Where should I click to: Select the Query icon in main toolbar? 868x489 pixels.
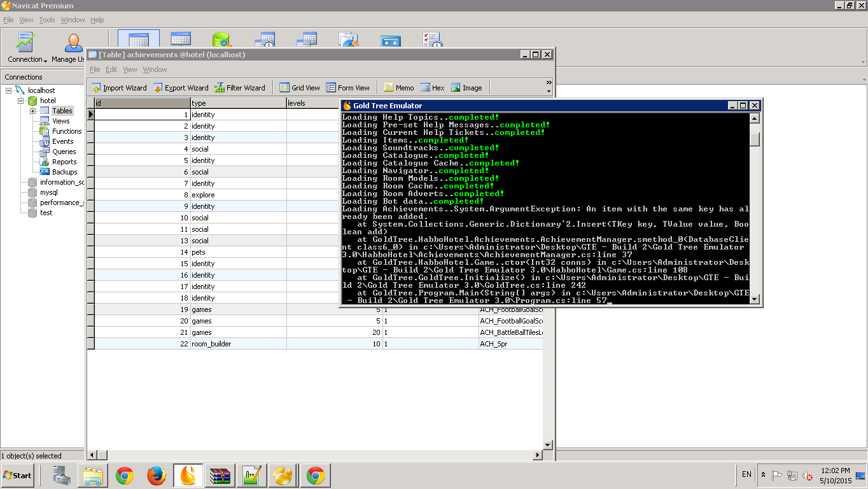tap(307, 39)
